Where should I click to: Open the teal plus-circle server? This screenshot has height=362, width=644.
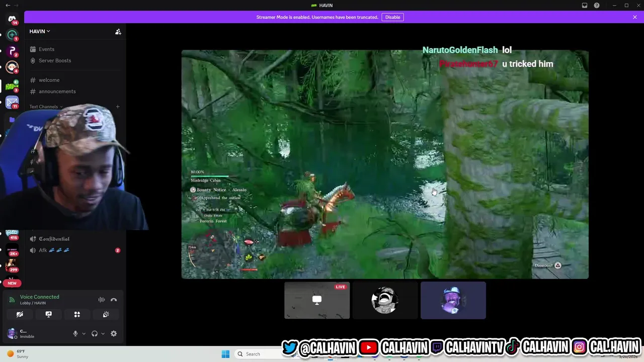12,35
